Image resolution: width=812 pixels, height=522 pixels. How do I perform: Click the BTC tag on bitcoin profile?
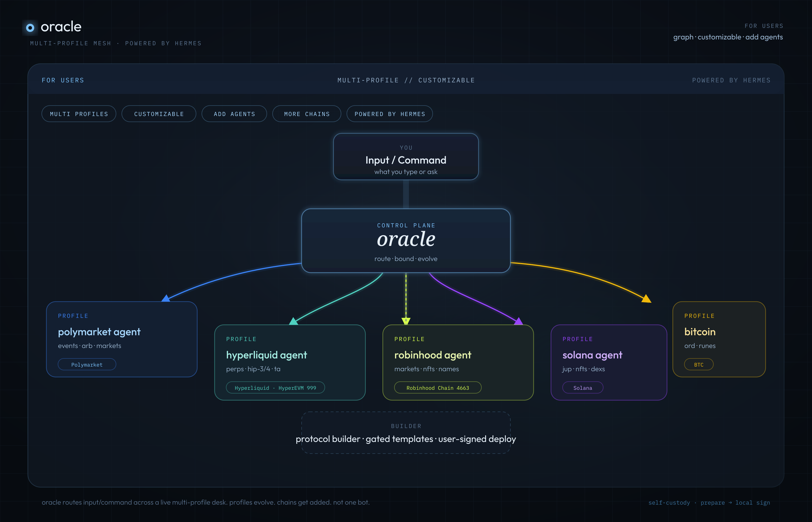coord(699,365)
